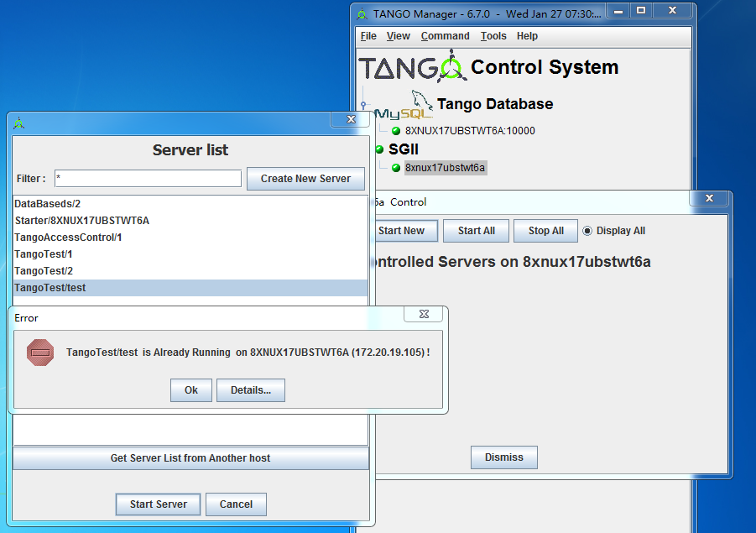The image size is (756, 533).
Task: Click the Start Server button
Action: coord(158,504)
